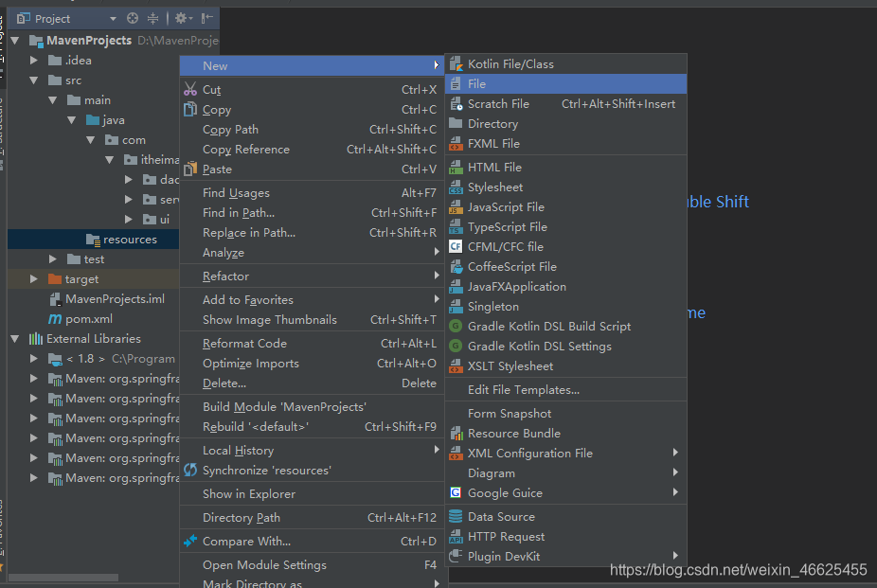Expand the JDK 1.8 library node
The image size is (877, 588).
[x=33, y=358]
